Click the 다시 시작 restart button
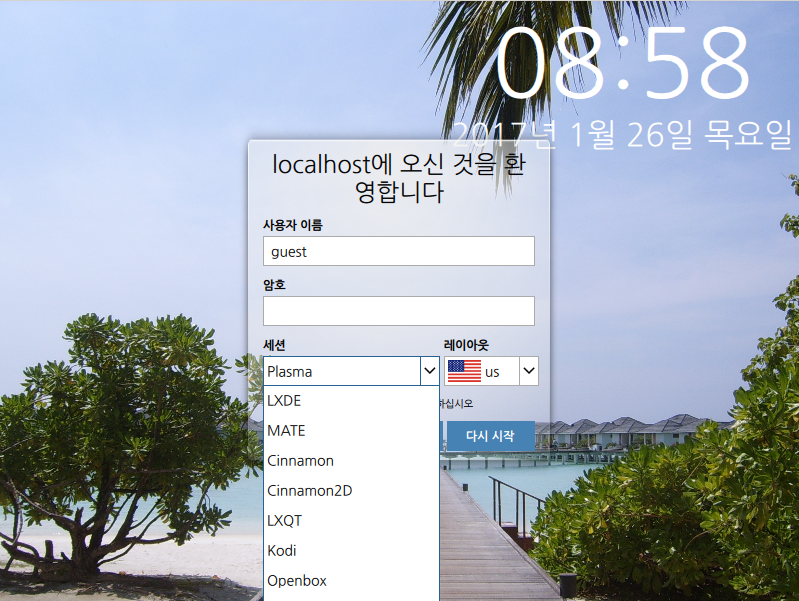 tap(491, 436)
